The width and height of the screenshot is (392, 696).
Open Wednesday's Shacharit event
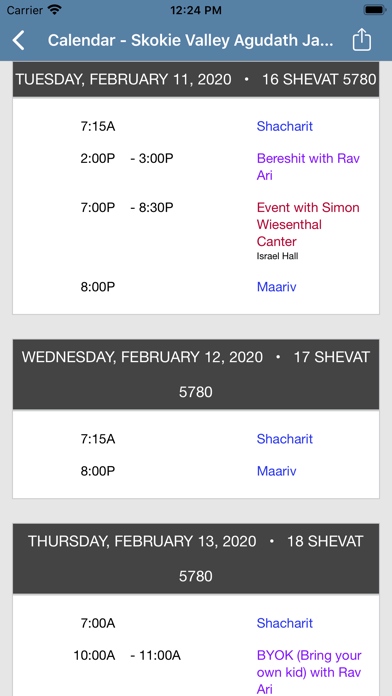point(285,439)
